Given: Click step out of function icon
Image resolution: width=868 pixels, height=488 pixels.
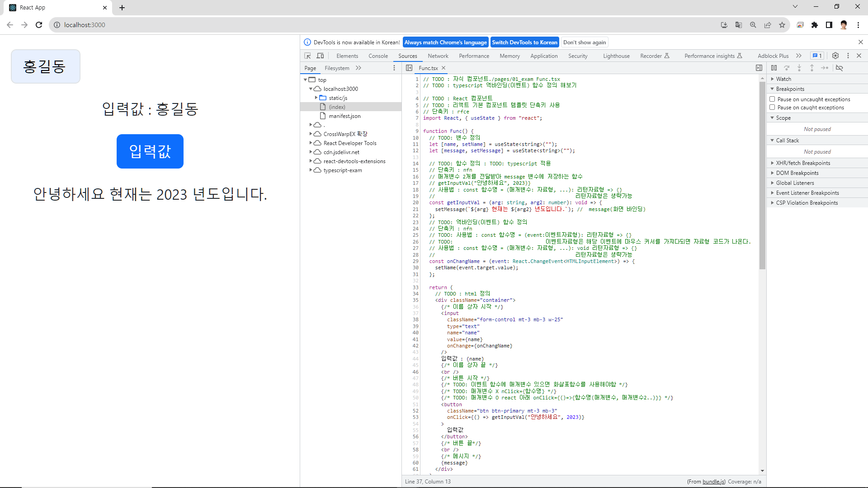Looking at the screenshot, I should click(812, 68).
